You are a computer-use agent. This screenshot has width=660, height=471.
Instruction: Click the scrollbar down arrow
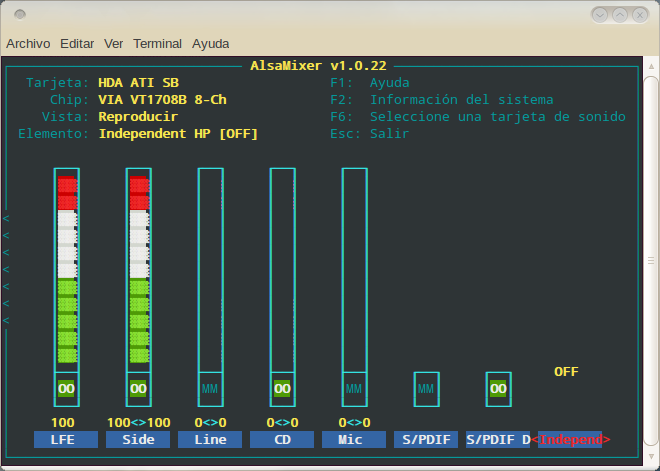(651, 457)
